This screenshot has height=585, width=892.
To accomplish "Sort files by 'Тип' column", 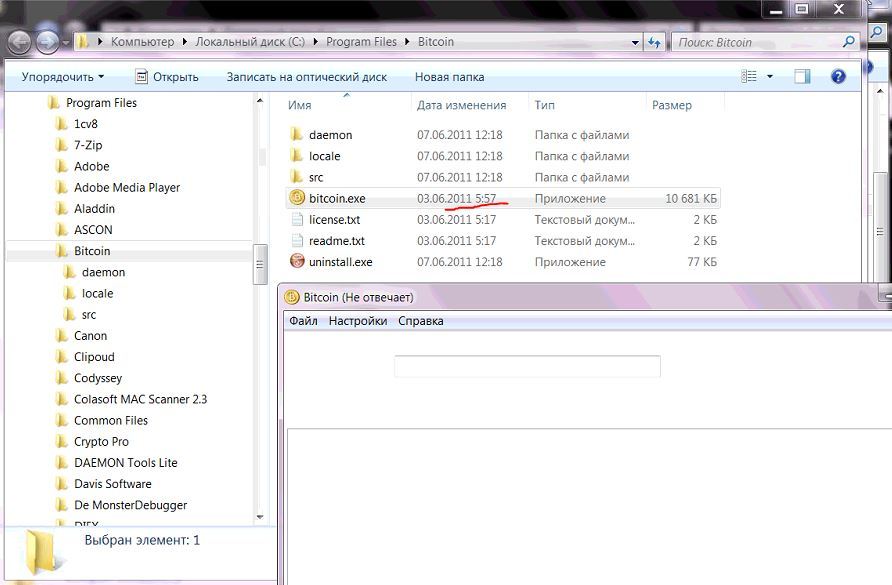I will coord(544,105).
